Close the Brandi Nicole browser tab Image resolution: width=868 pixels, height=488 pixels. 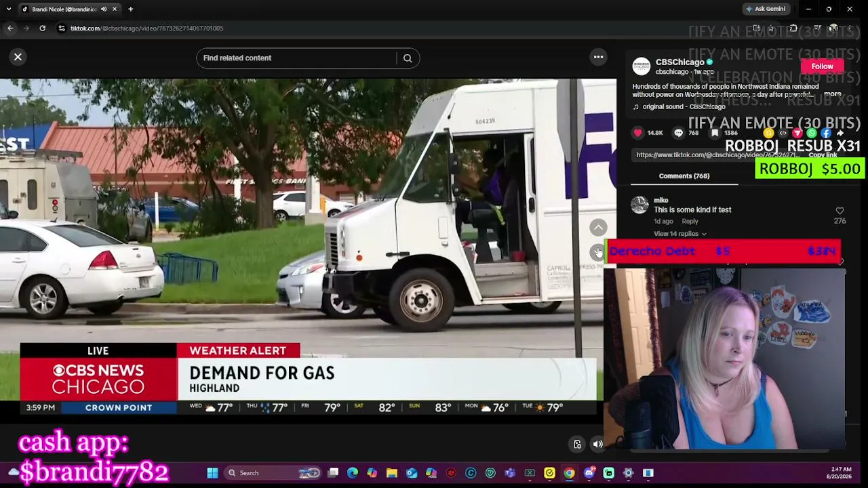tap(115, 9)
